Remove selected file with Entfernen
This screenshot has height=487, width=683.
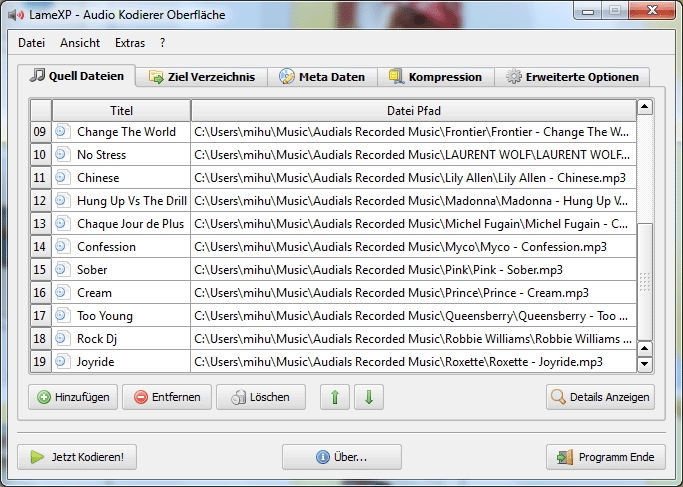[x=167, y=397]
